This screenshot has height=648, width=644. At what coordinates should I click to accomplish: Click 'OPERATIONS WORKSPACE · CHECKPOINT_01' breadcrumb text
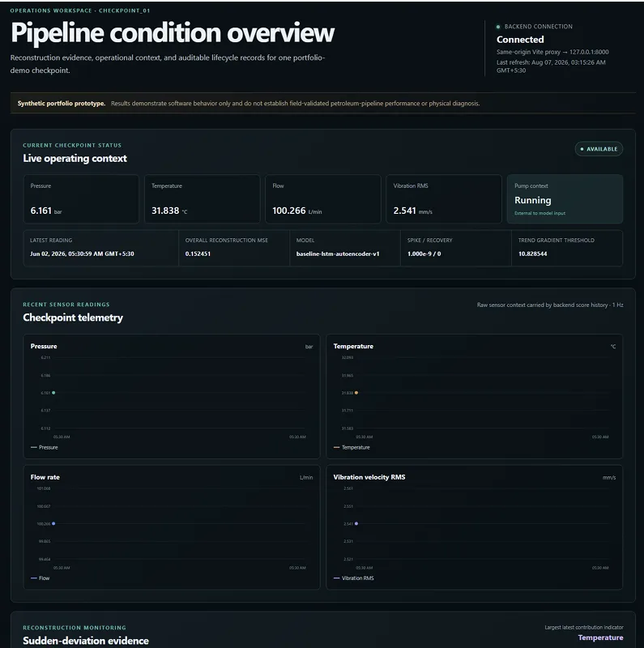[x=80, y=11]
